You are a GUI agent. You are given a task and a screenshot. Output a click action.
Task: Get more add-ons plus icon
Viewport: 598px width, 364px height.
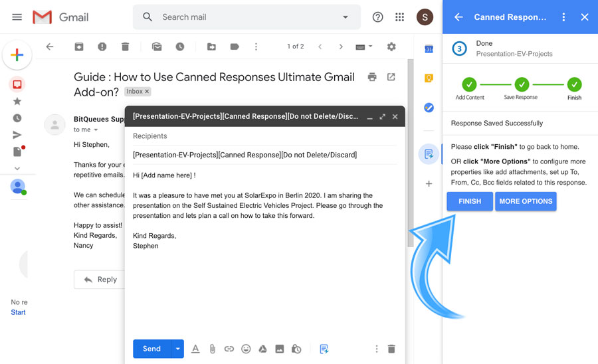pyautogui.click(x=429, y=184)
